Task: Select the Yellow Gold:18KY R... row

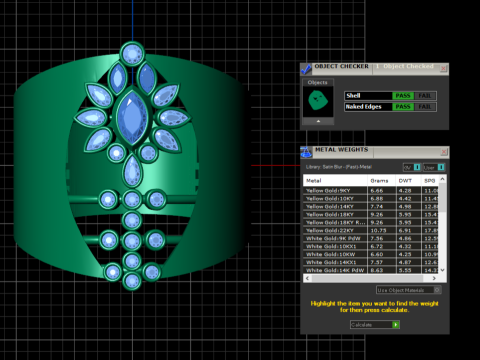Action: tap(371, 223)
